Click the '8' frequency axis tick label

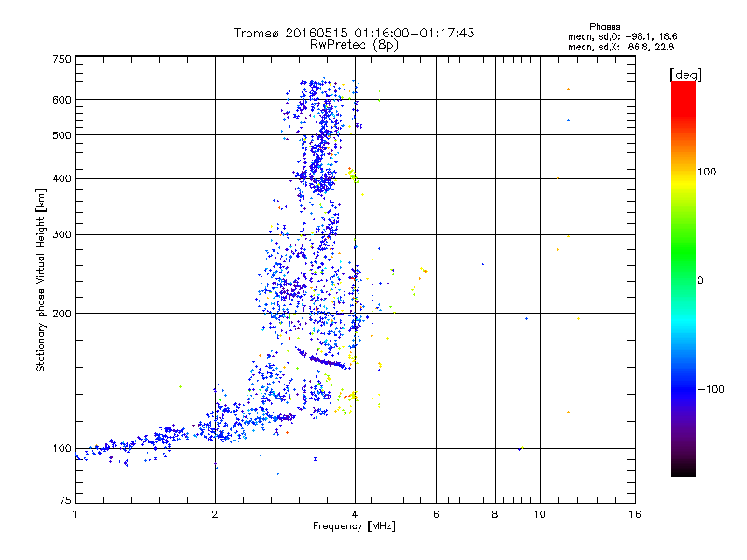[495, 514]
